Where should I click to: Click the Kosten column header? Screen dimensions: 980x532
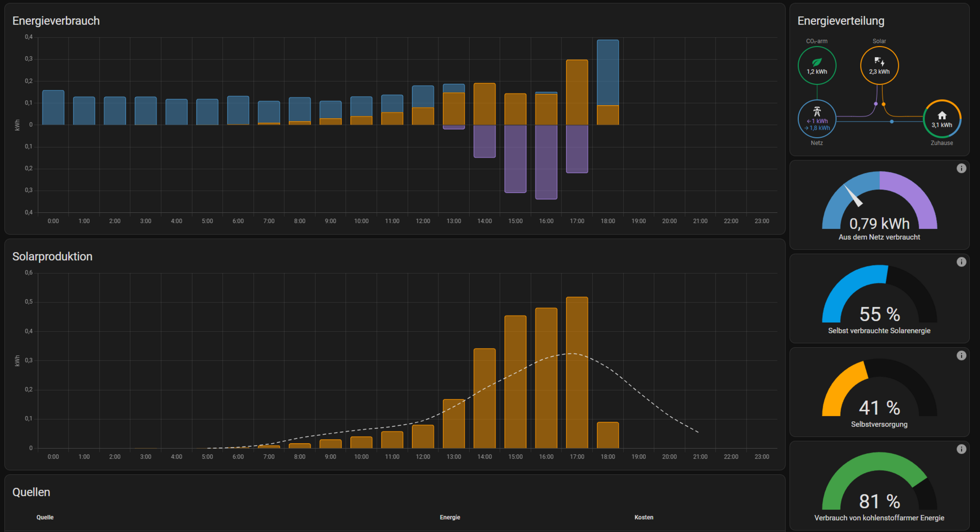[x=644, y=517]
